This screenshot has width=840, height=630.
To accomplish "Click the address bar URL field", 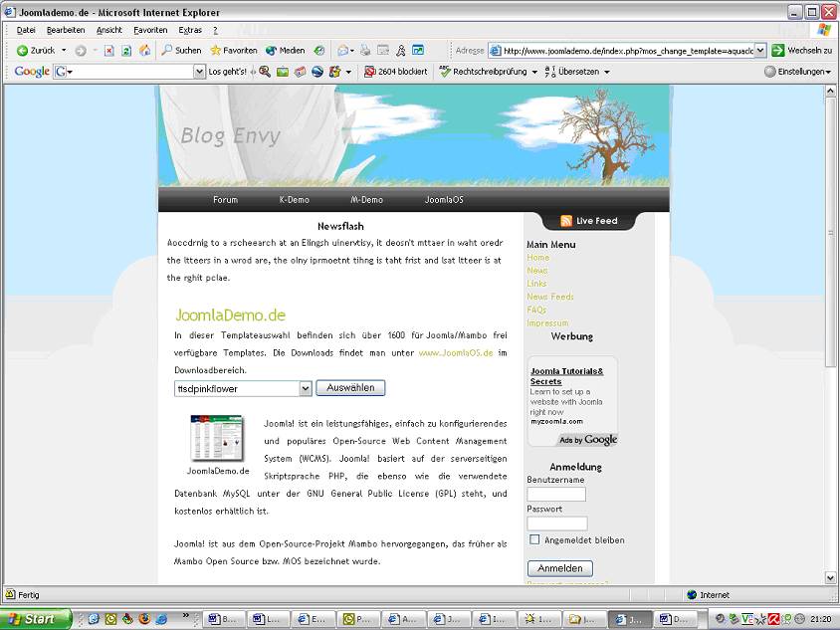I will pyautogui.click(x=627, y=51).
